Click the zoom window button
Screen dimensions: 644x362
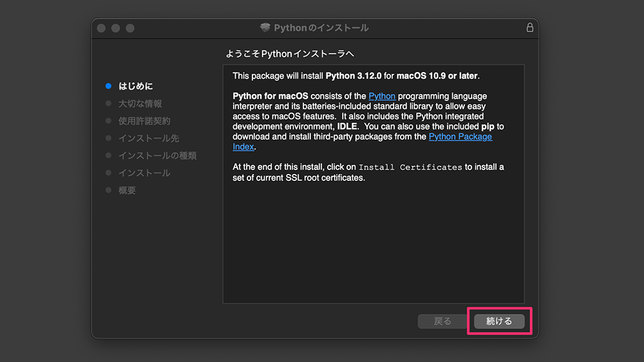click(130, 28)
